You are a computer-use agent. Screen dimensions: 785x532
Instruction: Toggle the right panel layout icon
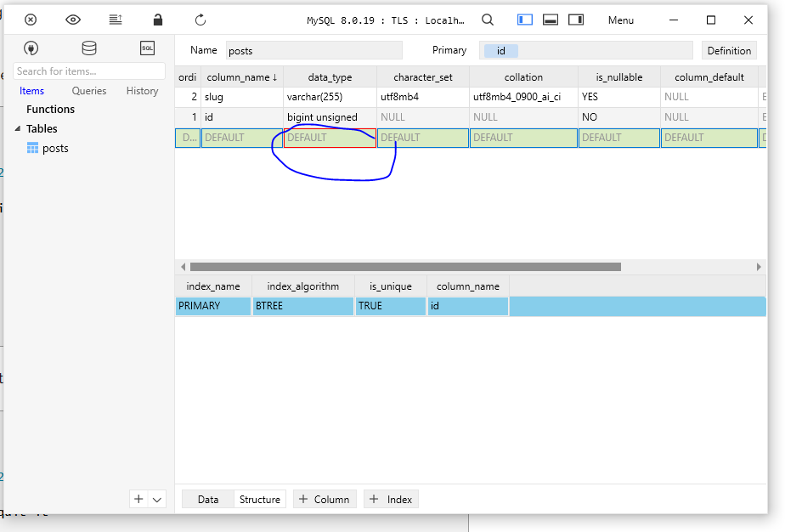(x=575, y=19)
